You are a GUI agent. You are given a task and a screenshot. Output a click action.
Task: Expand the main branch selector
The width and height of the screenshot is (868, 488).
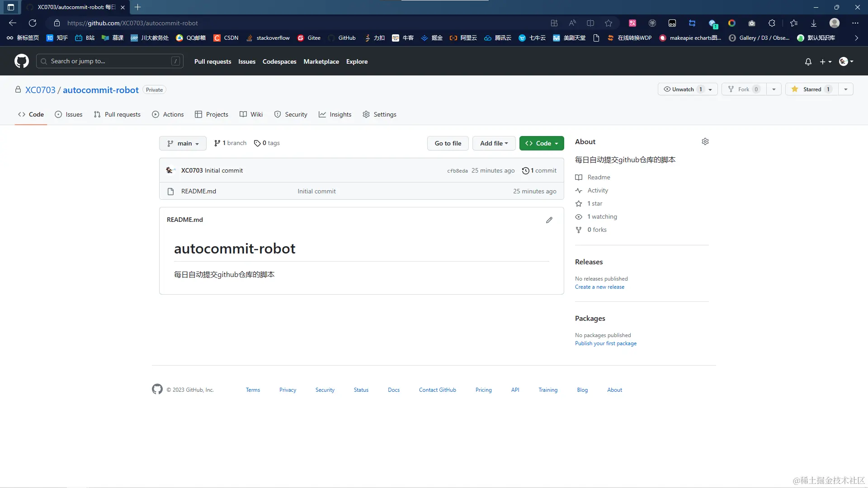point(183,144)
